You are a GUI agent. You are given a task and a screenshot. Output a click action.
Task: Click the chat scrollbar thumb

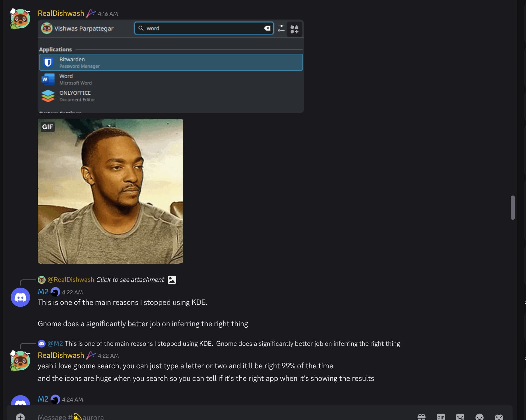coord(513,208)
